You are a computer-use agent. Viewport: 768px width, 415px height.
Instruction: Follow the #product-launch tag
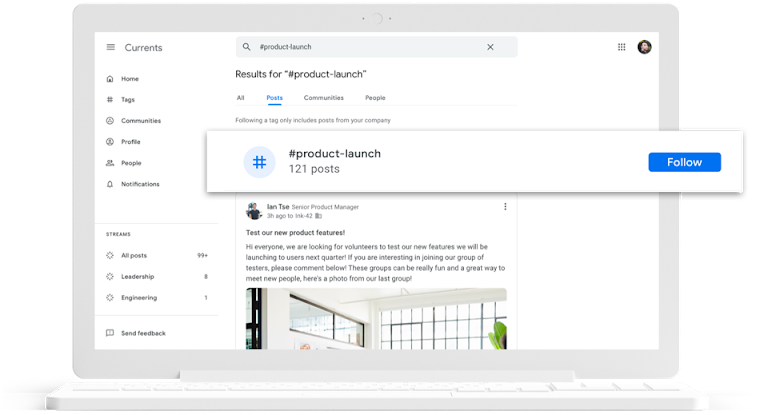684,162
